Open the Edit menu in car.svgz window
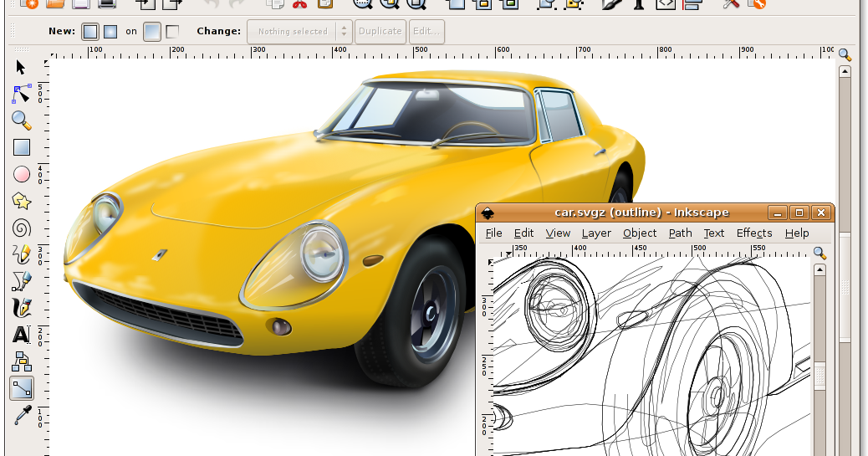This screenshot has height=456, width=868. [523, 233]
